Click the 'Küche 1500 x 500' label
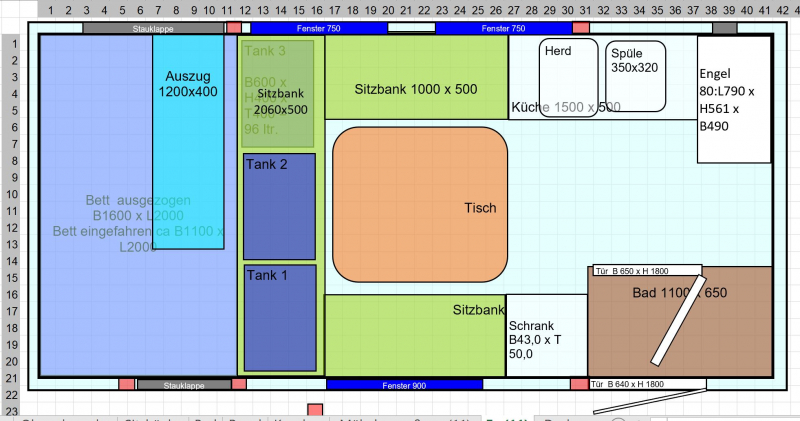The height and width of the screenshot is (421, 800). 566,107
